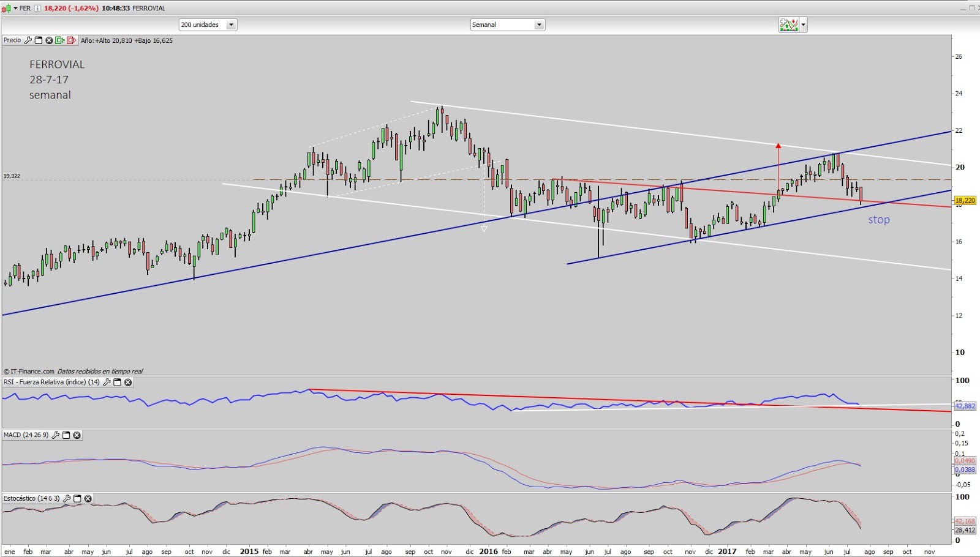Open the Semanal timeframe dropdown
Viewport: 980px width, 557px height.
507,25
